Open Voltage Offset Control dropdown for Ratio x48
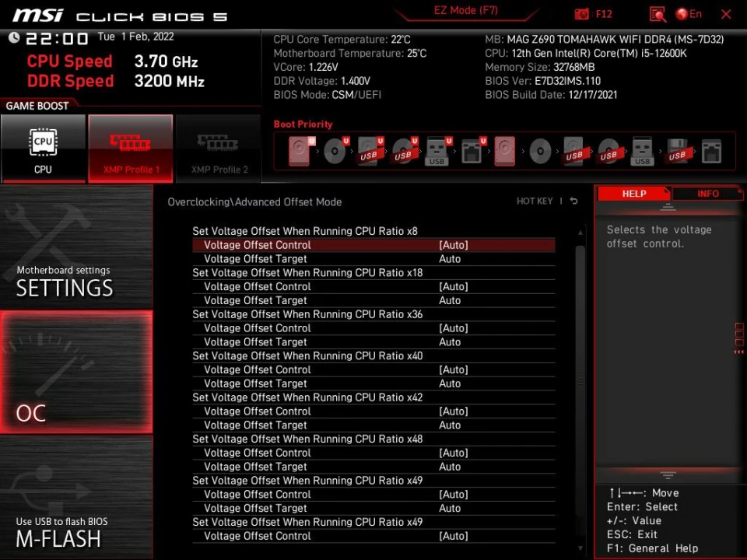This screenshot has width=747, height=560. coord(373,453)
